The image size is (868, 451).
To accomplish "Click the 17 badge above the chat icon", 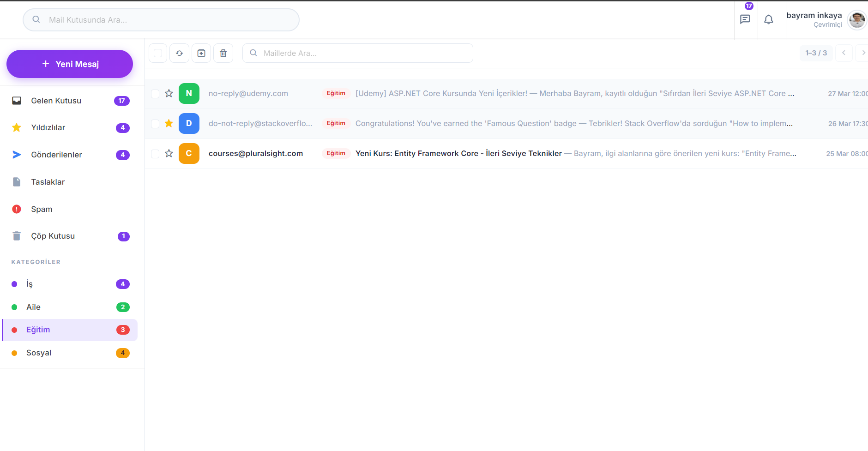I will [x=749, y=6].
